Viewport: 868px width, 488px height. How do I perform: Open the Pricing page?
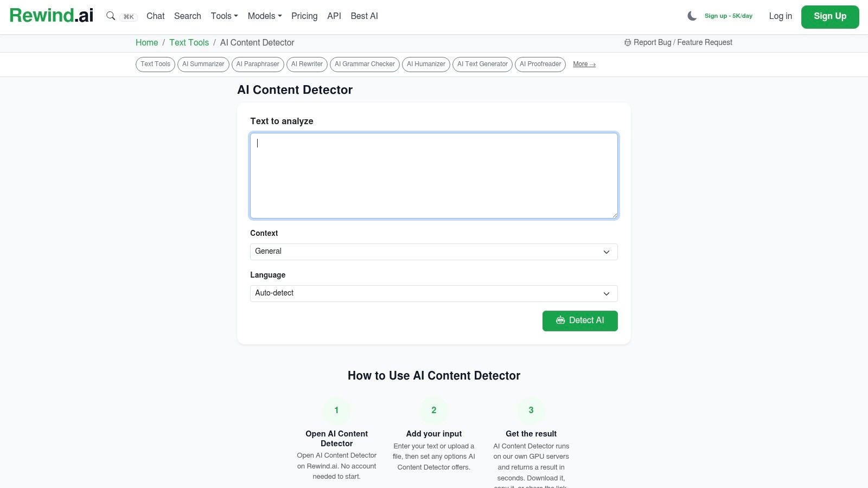tap(304, 16)
